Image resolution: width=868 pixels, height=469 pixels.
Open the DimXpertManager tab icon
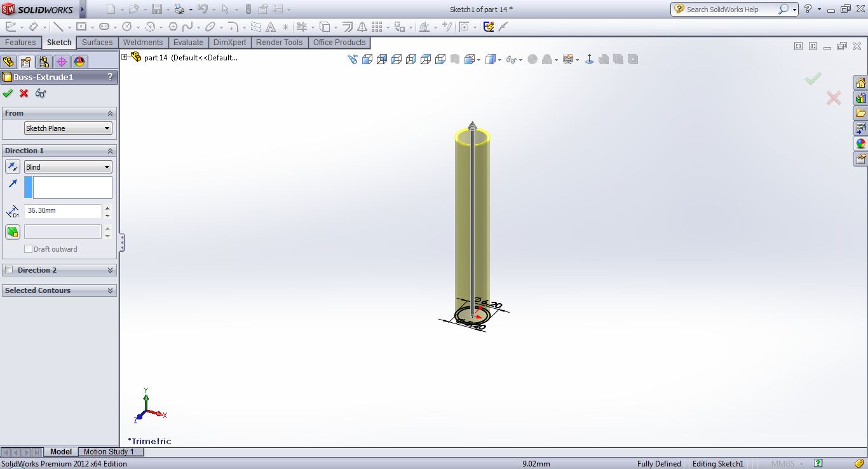[61, 62]
